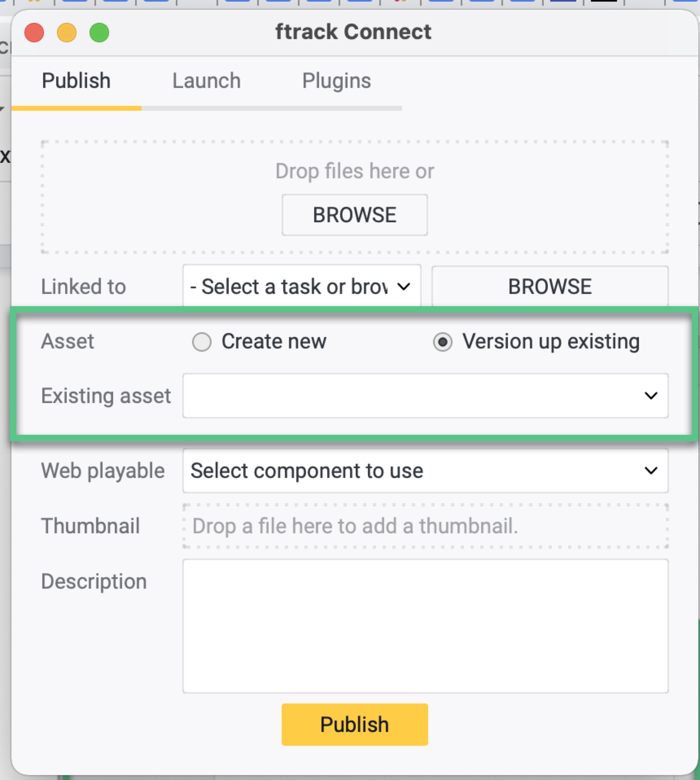The height and width of the screenshot is (780, 700).
Task: Click the green maximize traffic light
Action: pos(99,32)
